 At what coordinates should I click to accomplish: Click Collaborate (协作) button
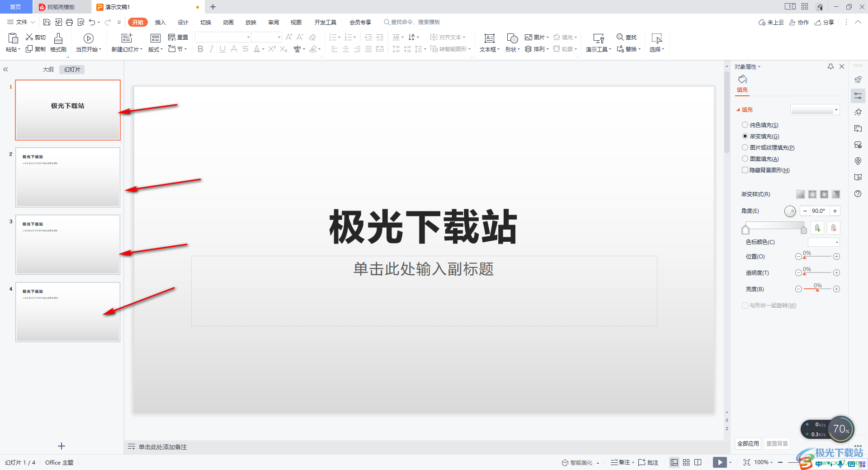799,22
